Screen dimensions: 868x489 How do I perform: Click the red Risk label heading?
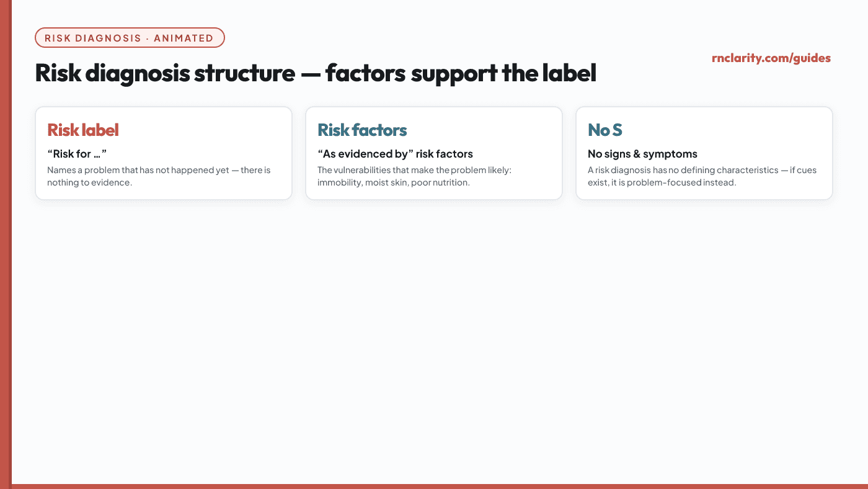83,130
